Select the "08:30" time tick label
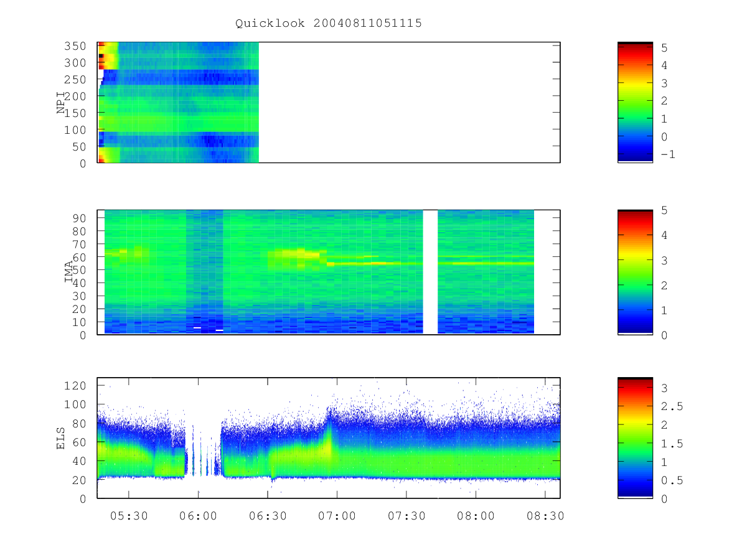747x560 pixels. click(x=545, y=516)
